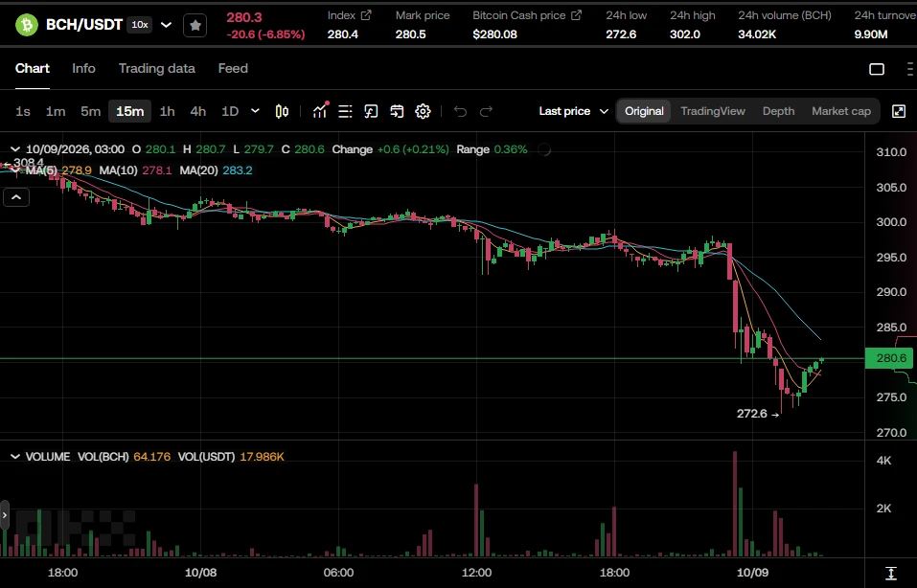This screenshot has width=917, height=588.
Task: Switch to Market cap view
Action: click(841, 111)
